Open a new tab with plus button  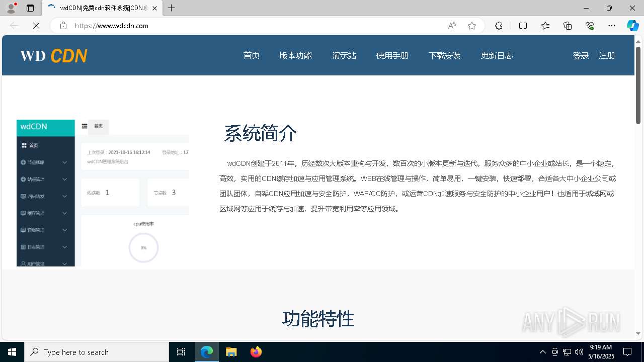tap(172, 8)
